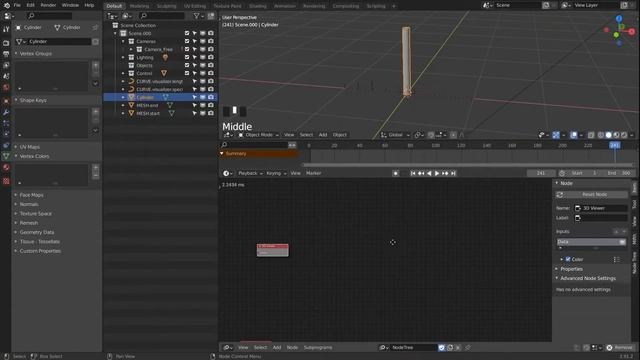Jump to timeline start frame
This screenshot has height=360, width=640.
(x=413, y=173)
